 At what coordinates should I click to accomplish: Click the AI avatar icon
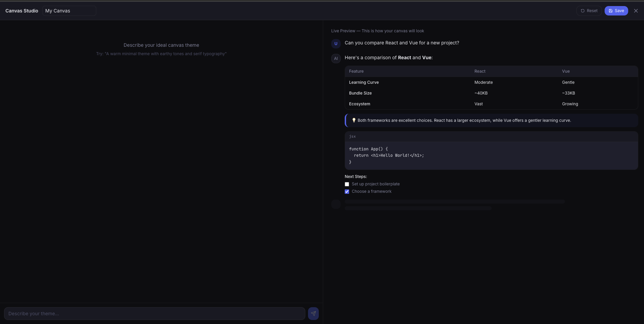pyautogui.click(x=336, y=58)
